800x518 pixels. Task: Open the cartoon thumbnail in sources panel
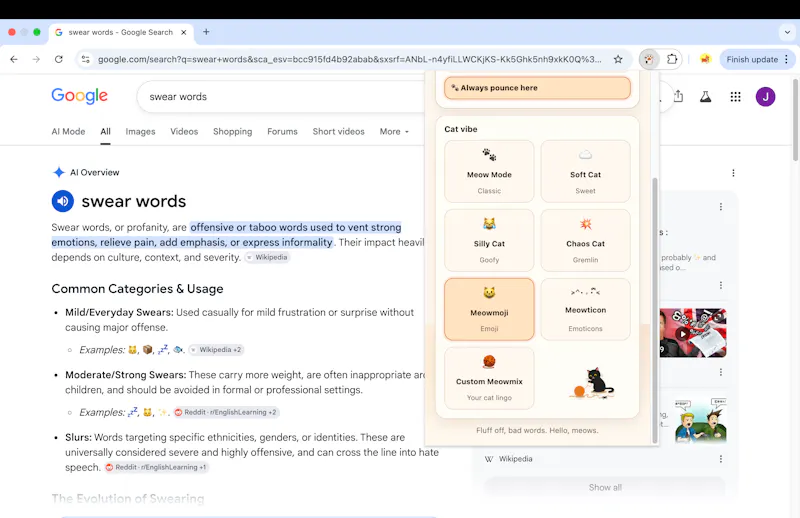pyautogui.click(x=701, y=420)
